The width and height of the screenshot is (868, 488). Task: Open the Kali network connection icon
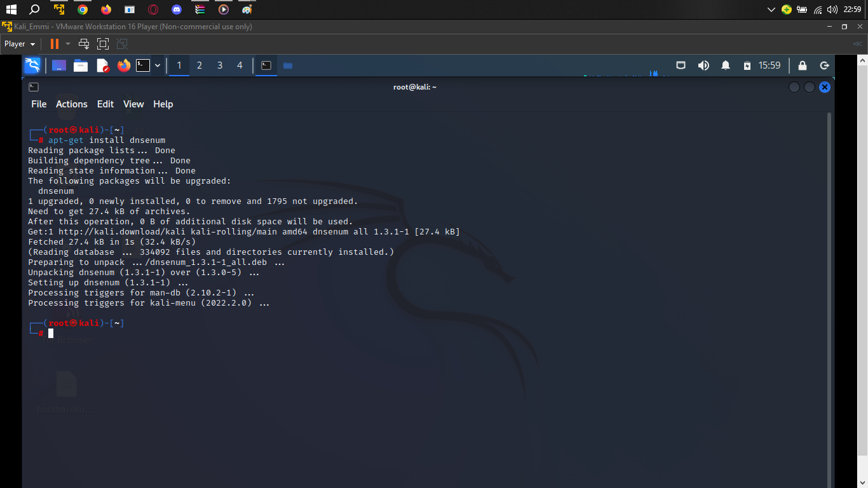(x=681, y=65)
